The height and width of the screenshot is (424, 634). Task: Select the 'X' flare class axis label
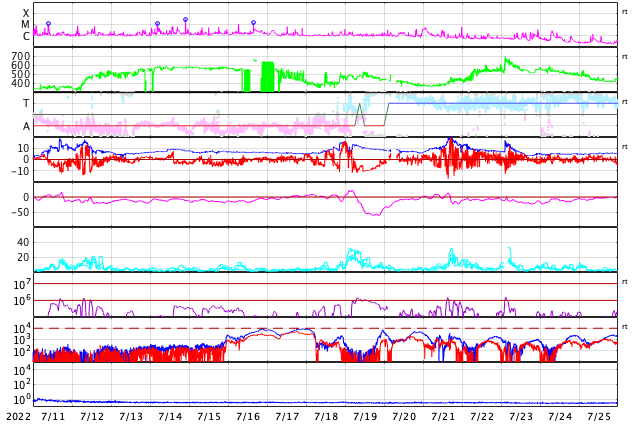tap(26, 13)
